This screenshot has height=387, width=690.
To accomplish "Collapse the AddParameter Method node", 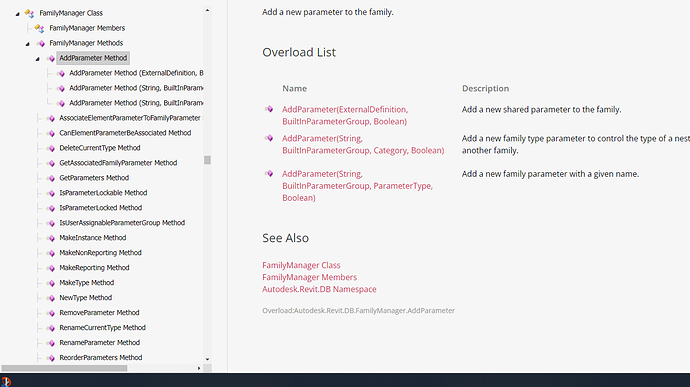I will click(38, 59).
